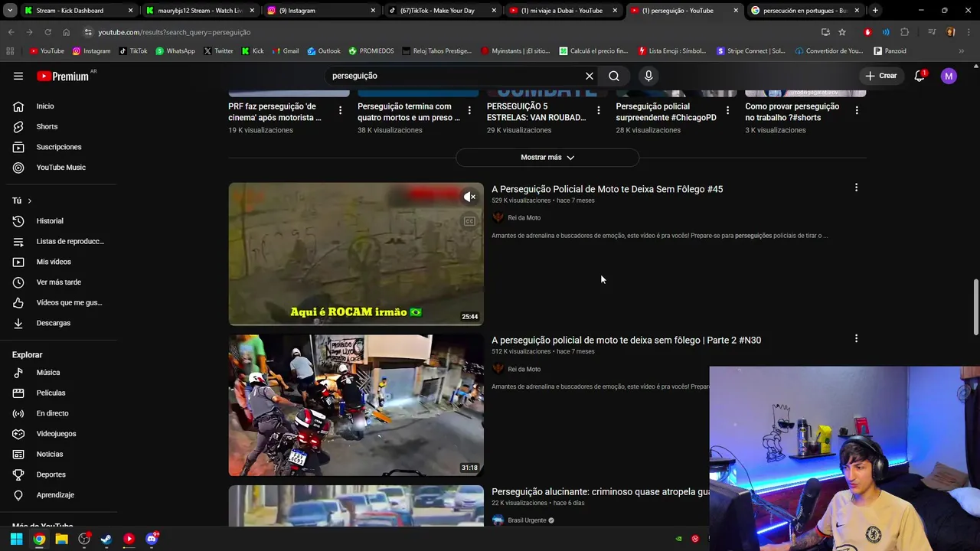
Task: Open options for 'PRF faz perseguição' short
Action: 340,111
